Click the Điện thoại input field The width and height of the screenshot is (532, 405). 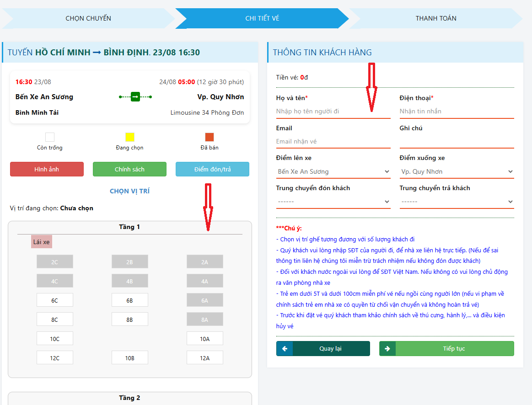(x=457, y=111)
